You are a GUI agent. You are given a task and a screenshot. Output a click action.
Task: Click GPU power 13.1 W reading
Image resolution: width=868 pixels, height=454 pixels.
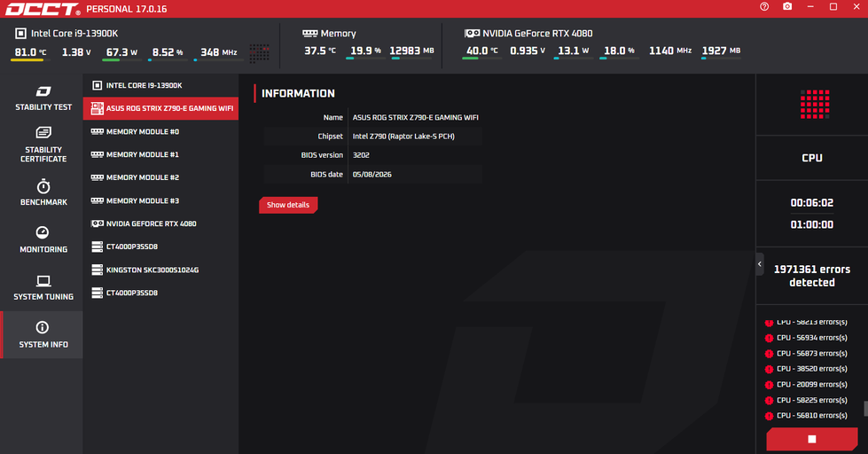(573, 51)
